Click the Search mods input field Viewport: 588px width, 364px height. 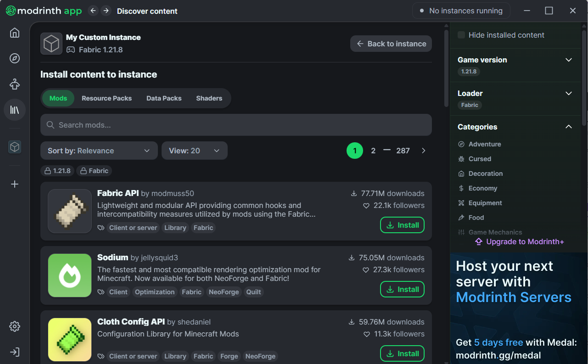tap(236, 125)
